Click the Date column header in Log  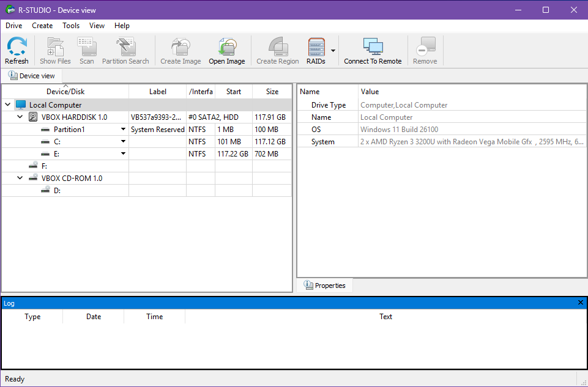pyautogui.click(x=94, y=317)
